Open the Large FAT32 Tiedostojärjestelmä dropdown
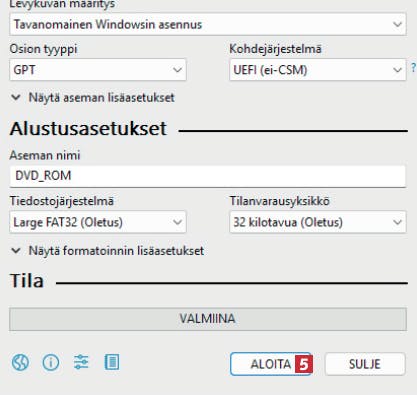The width and height of the screenshot is (417, 395). click(98, 222)
